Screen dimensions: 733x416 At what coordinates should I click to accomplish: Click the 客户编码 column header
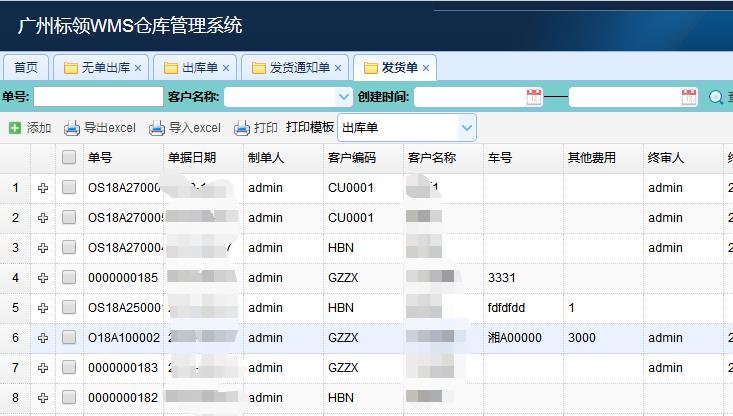pos(351,157)
